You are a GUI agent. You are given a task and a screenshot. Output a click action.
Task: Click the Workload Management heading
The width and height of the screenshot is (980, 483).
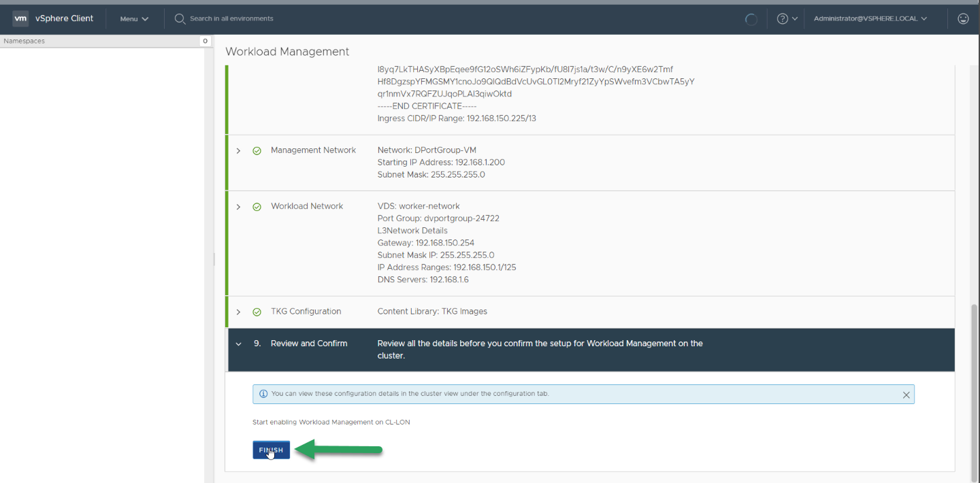coord(287,52)
